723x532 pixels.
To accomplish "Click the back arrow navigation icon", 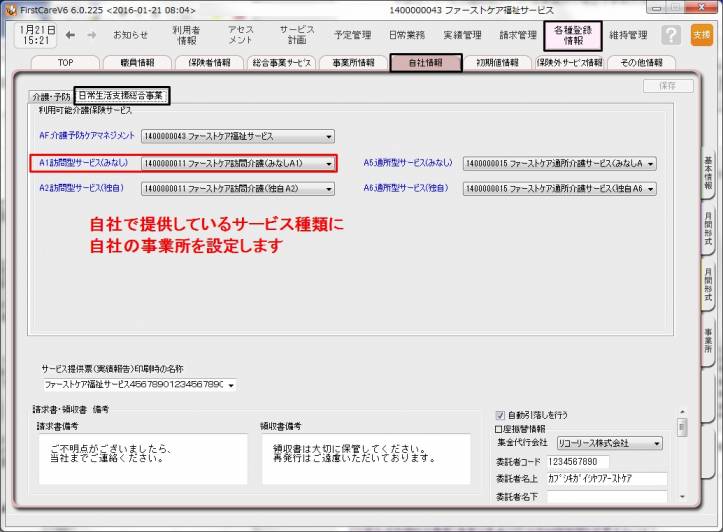I will 70,35.
